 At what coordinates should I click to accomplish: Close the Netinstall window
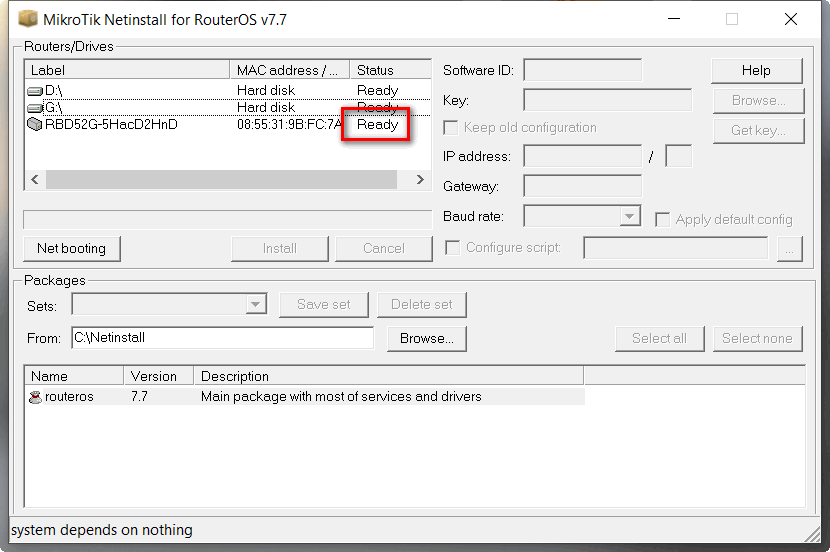coord(791,19)
